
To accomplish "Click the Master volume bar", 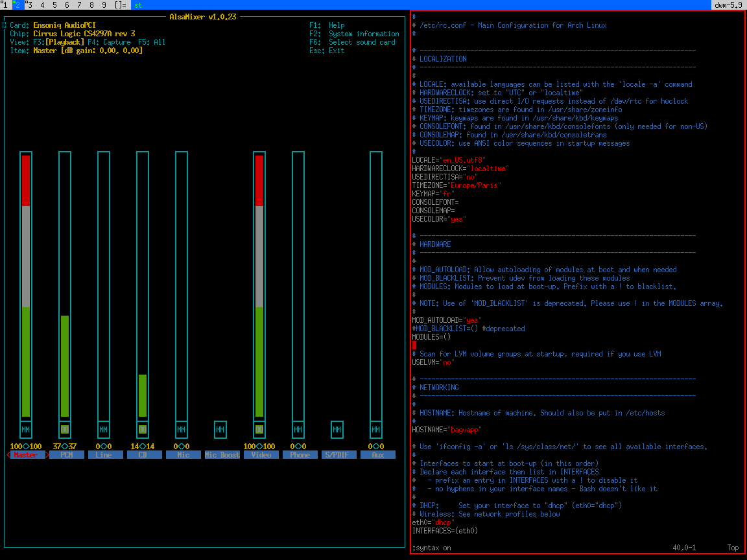I will tap(26, 285).
